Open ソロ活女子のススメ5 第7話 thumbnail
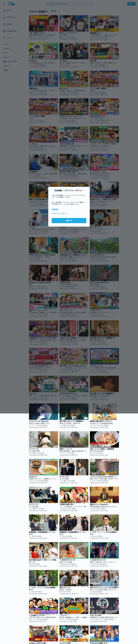The width and height of the screenshot is (138, 644). pyautogui.click(x=74, y=550)
